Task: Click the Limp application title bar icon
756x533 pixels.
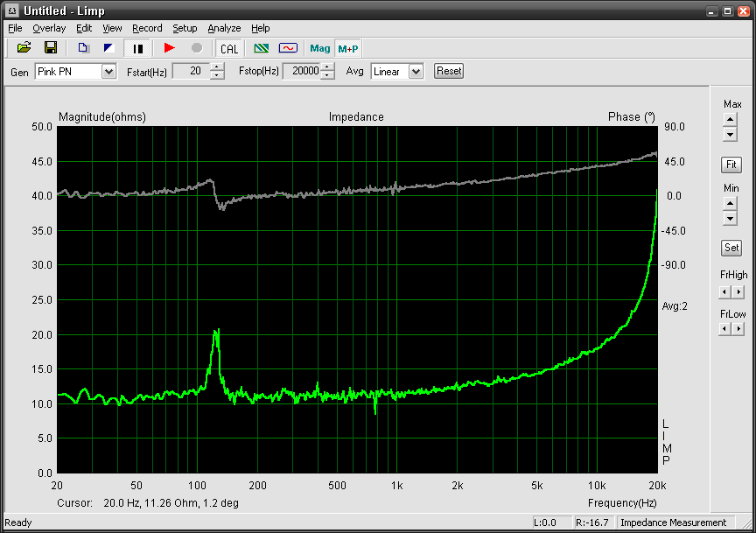Action: (x=12, y=11)
